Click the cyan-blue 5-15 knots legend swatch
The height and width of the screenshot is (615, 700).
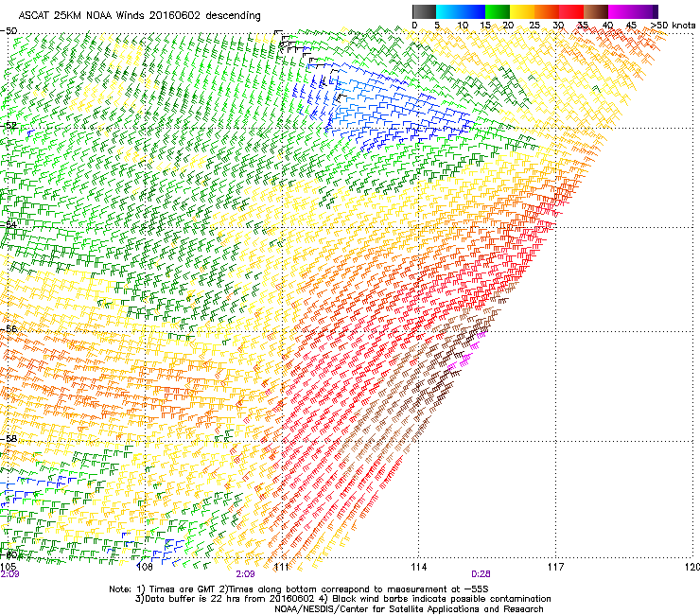(461, 11)
